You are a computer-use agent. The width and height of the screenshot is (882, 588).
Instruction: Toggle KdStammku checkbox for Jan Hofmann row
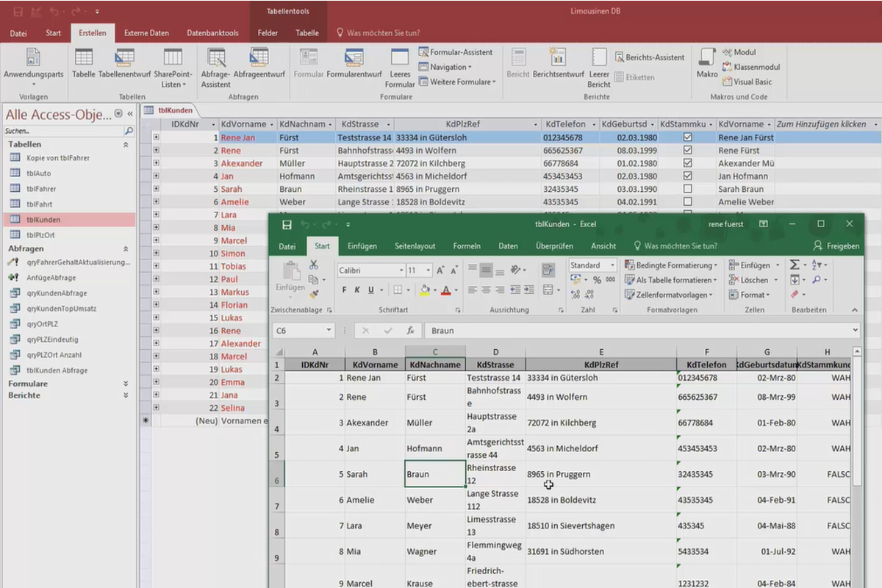click(x=687, y=176)
